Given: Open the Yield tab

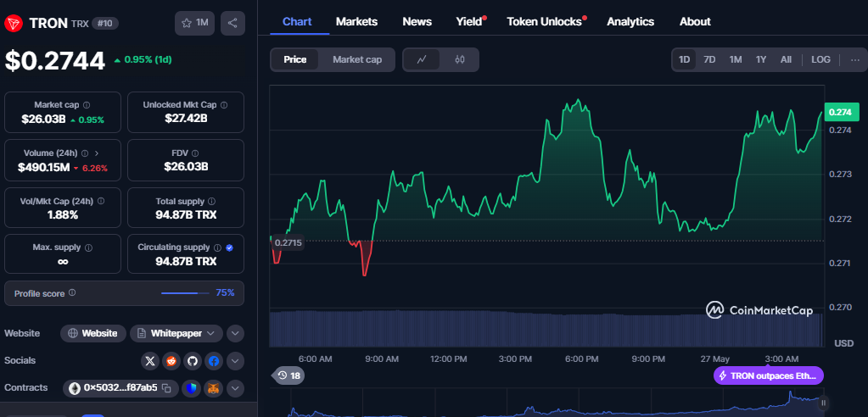Looking at the screenshot, I should click(x=469, y=21).
